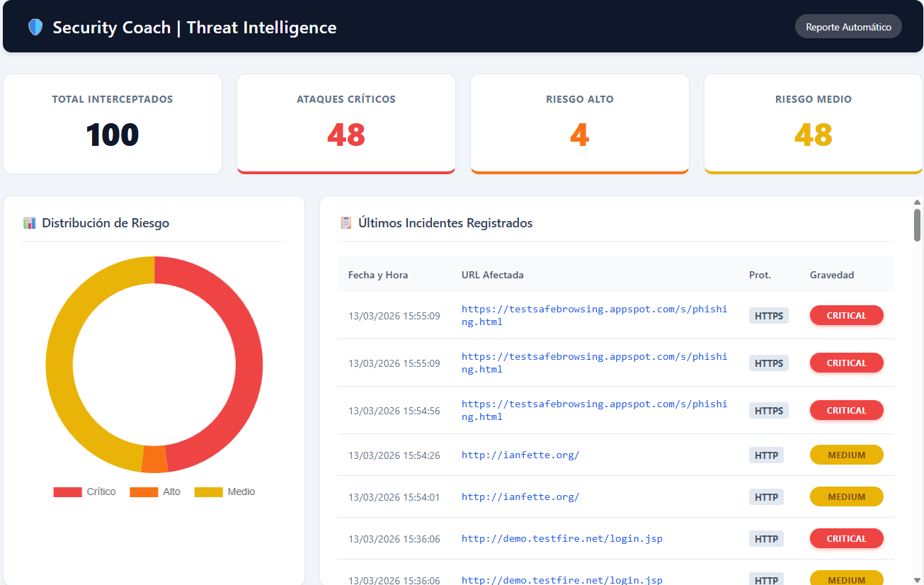Click the Últimos Incidentes Registrados heading

[445, 223]
